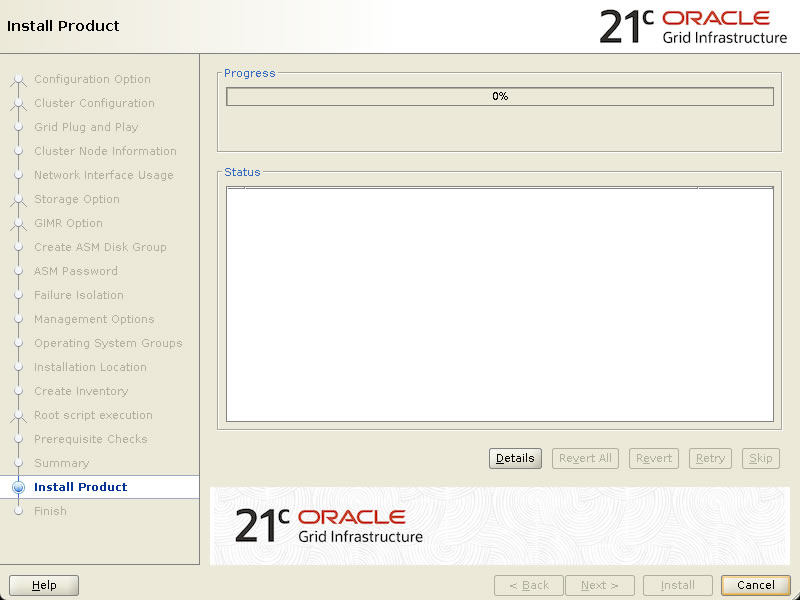The width and height of the screenshot is (800, 600).
Task: Click the GIMR Option step node icon
Action: click(18, 223)
